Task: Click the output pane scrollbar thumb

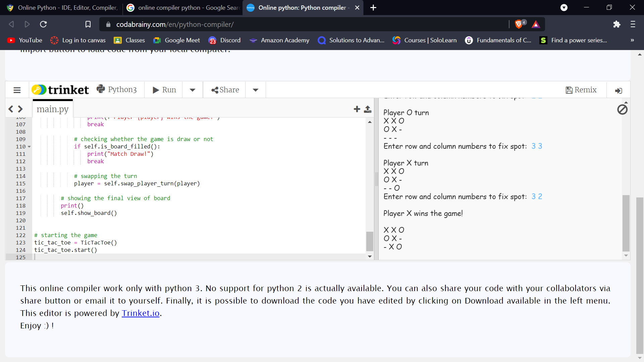Action: tap(626, 223)
